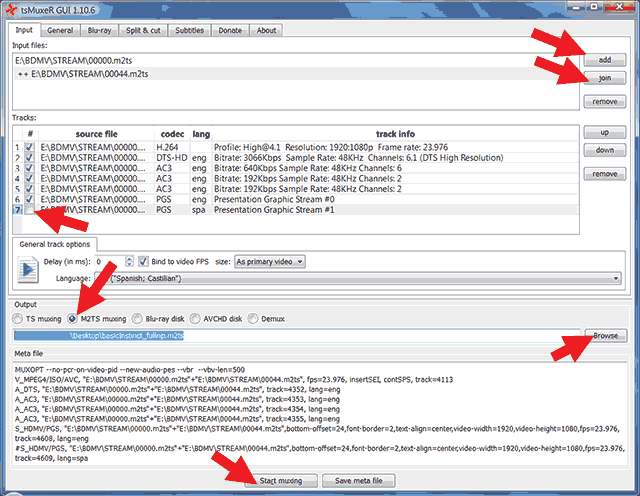Select M2TS muxing output option

72,318
